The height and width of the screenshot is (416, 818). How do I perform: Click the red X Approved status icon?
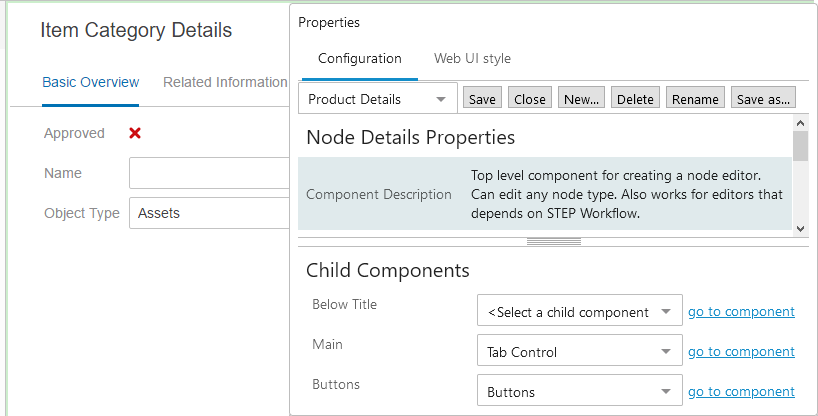[135, 133]
